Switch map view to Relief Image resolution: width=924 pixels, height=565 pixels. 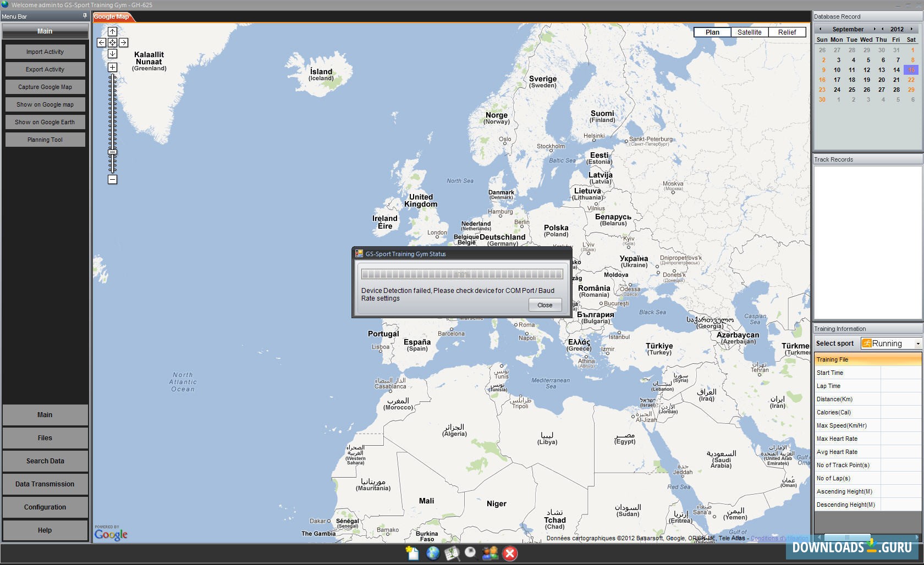tap(787, 32)
